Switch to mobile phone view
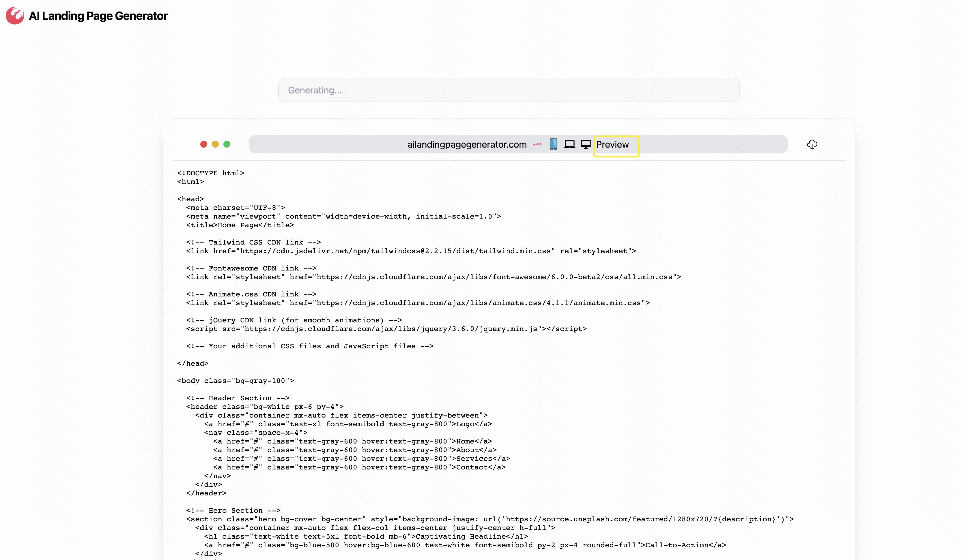 (x=553, y=144)
